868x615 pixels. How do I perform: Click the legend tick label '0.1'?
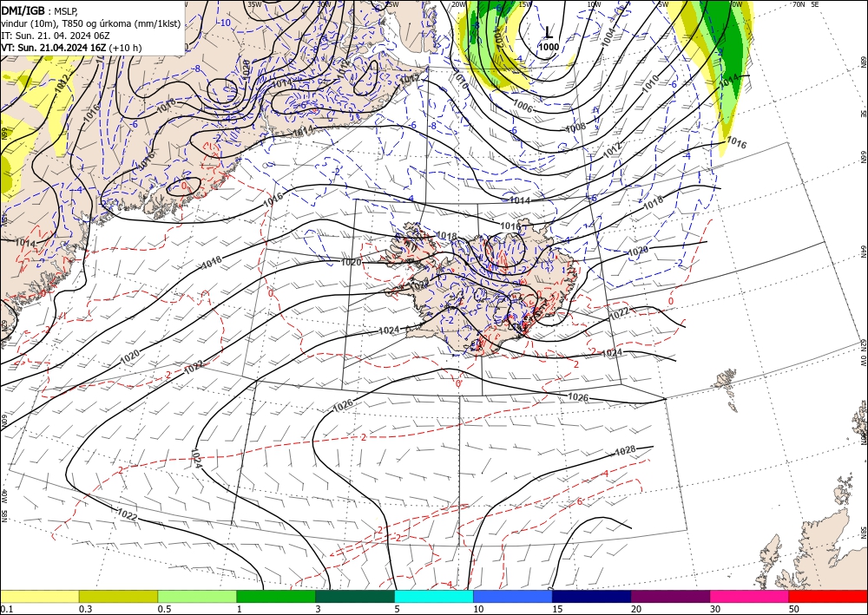point(6,609)
